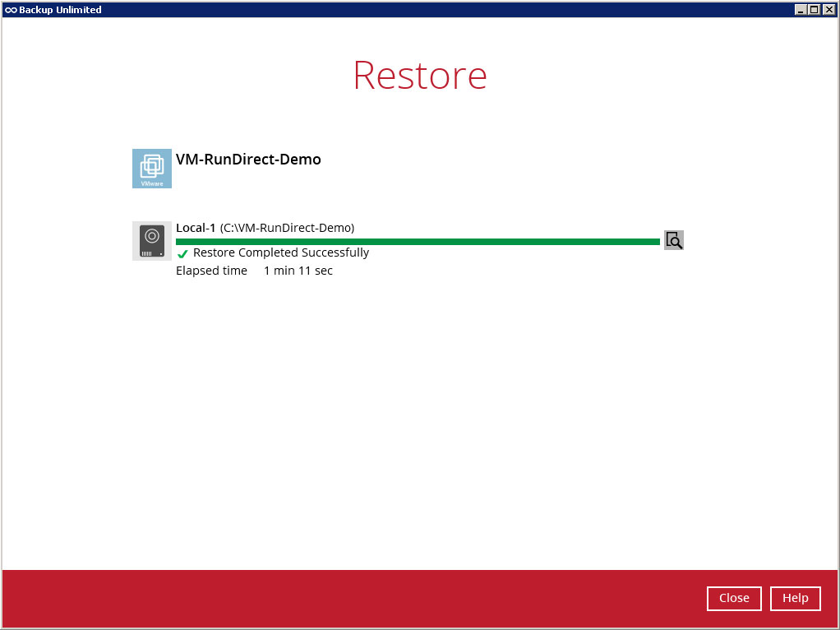Close window using title bar X

(828, 10)
